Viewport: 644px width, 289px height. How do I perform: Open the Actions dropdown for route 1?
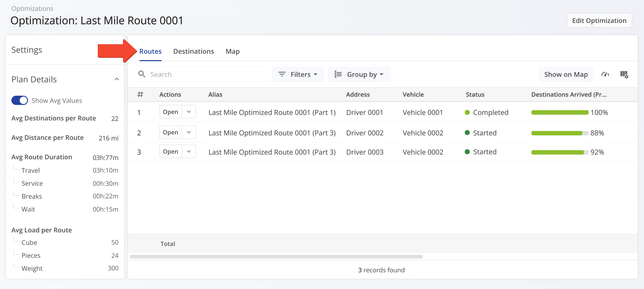[189, 111]
